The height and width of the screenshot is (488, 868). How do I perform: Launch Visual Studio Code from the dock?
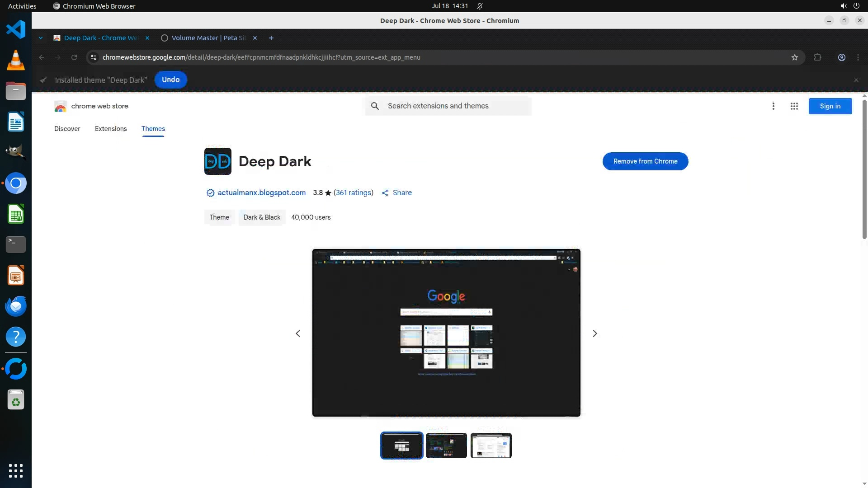(x=16, y=30)
